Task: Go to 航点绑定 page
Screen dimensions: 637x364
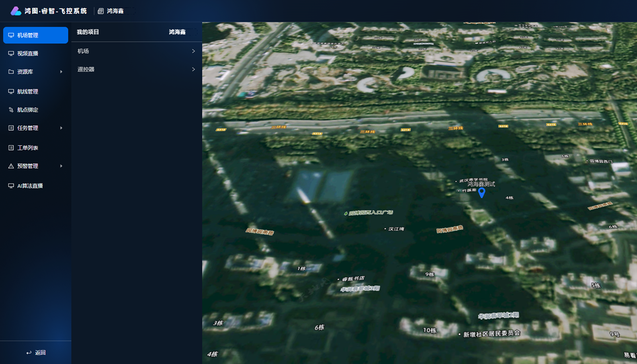Action: click(x=35, y=110)
